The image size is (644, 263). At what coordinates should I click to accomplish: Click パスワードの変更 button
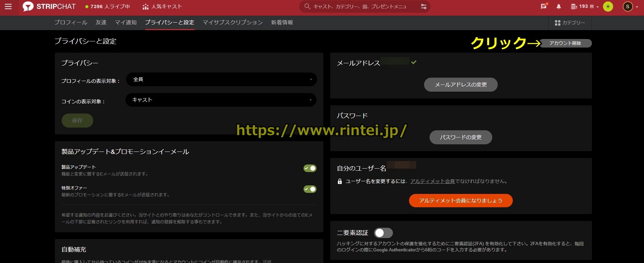461,137
